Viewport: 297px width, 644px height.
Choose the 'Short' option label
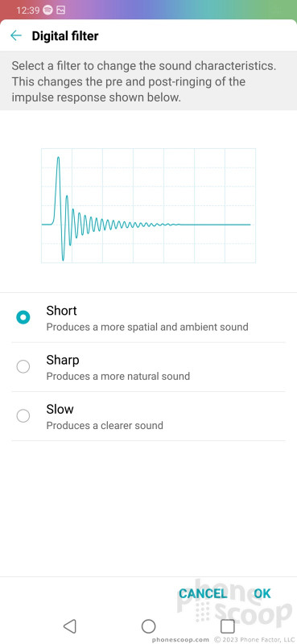[62, 311]
